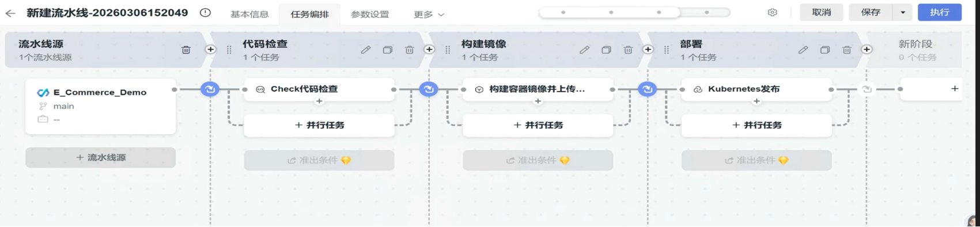
Task: Select the E_Commerce_Demo source card
Action: click(100, 107)
